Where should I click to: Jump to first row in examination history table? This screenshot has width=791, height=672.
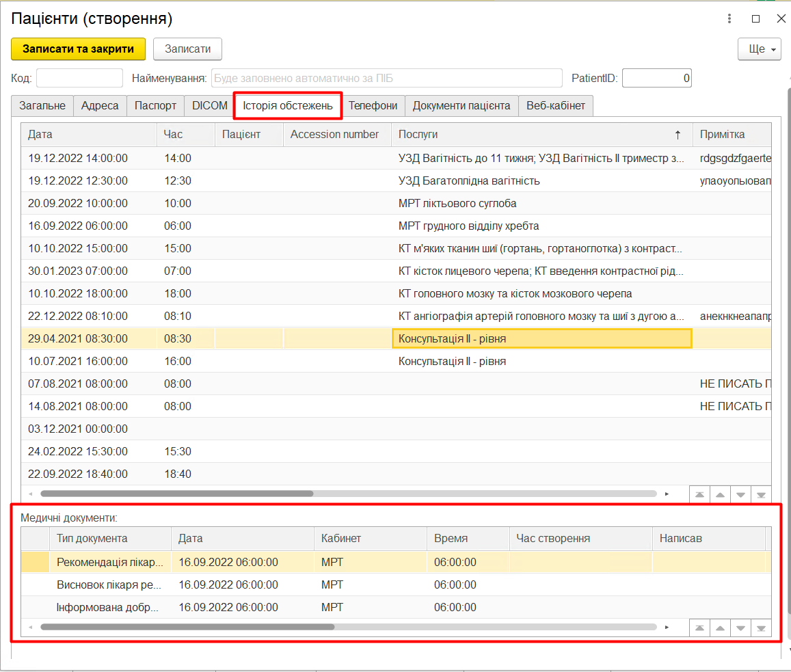699,494
